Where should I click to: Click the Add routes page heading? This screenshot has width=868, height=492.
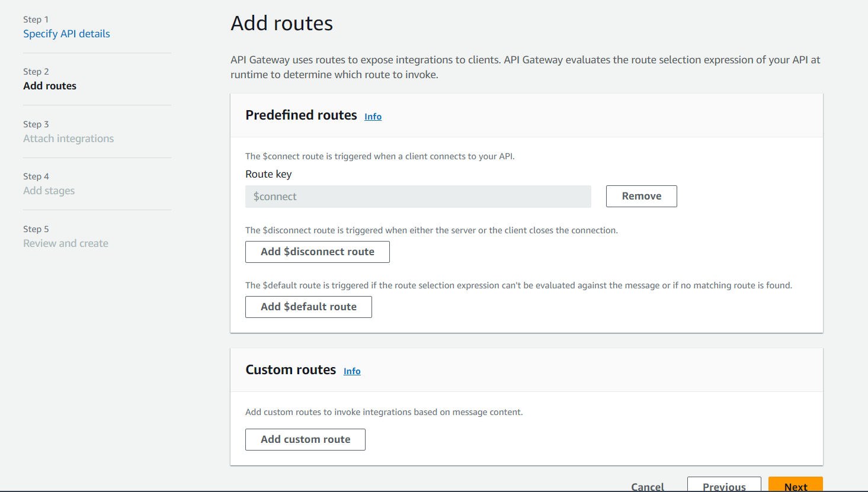click(x=281, y=24)
